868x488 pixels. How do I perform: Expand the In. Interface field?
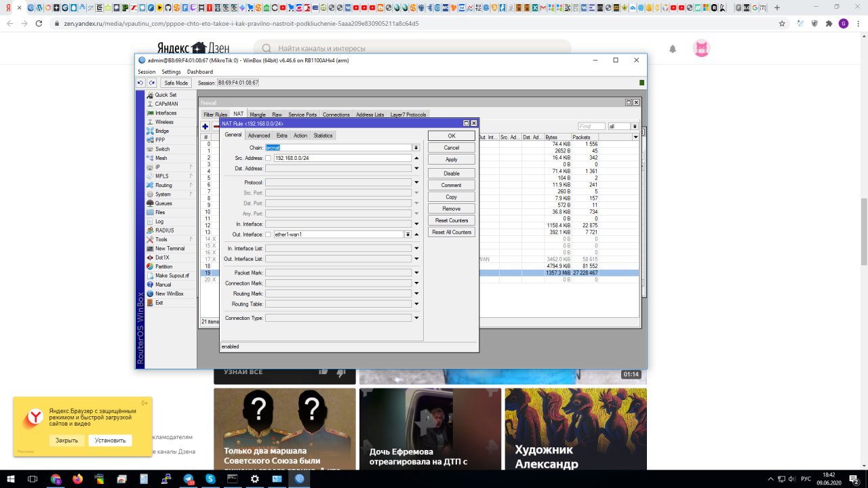point(416,224)
